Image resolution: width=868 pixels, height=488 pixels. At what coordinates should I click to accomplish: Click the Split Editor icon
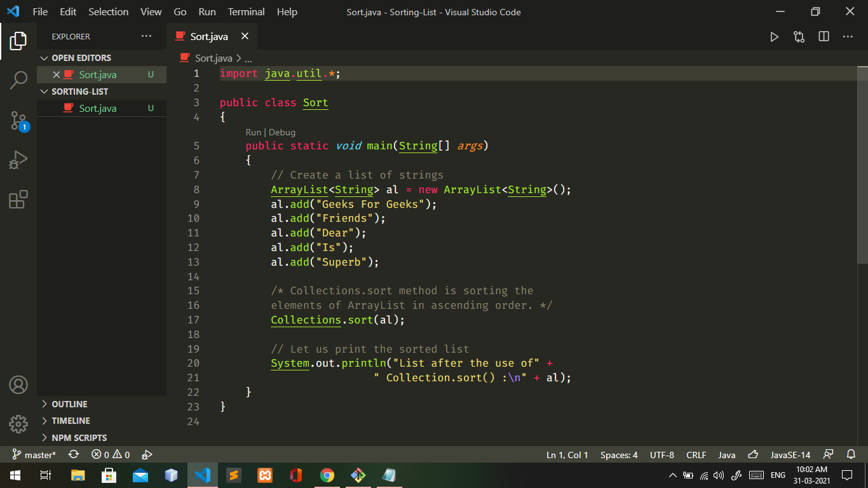click(x=824, y=37)
